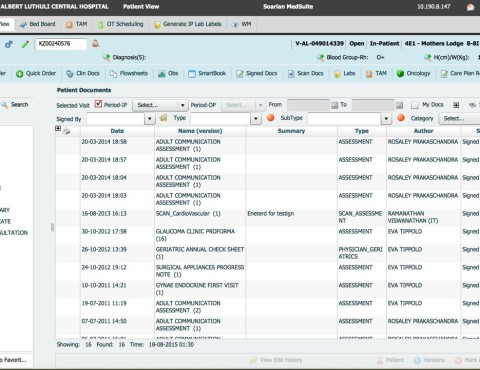The image size is (480, 370).
Task: Click the Diagnosis(S) icon
Action: (107, 57)
